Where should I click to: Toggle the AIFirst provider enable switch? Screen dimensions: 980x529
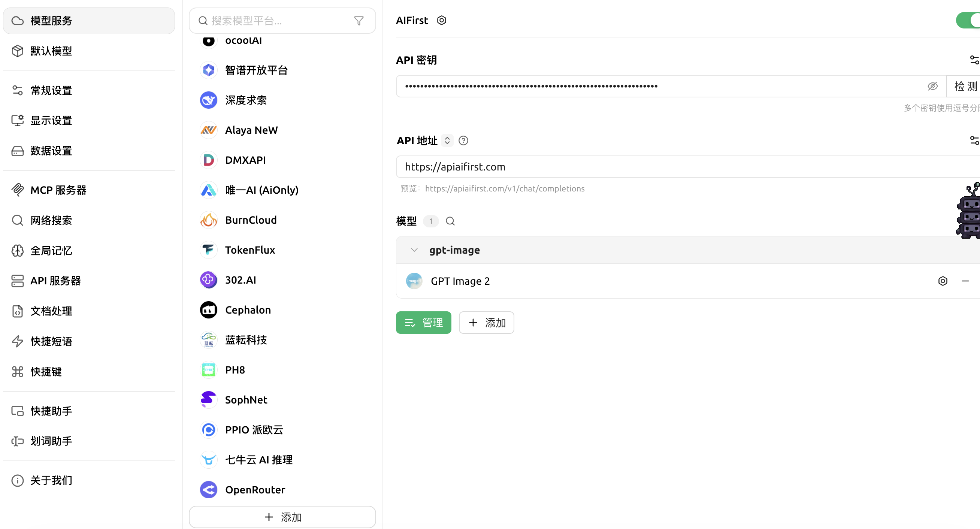point(968,20)
